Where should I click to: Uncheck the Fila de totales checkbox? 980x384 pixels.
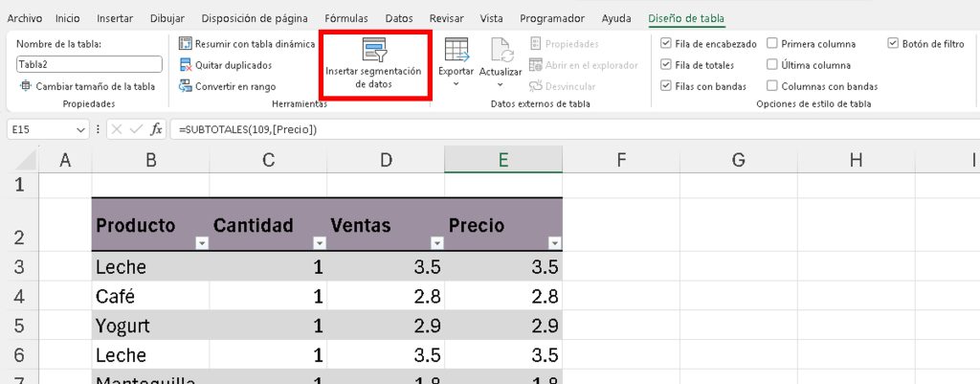(666, 65)
